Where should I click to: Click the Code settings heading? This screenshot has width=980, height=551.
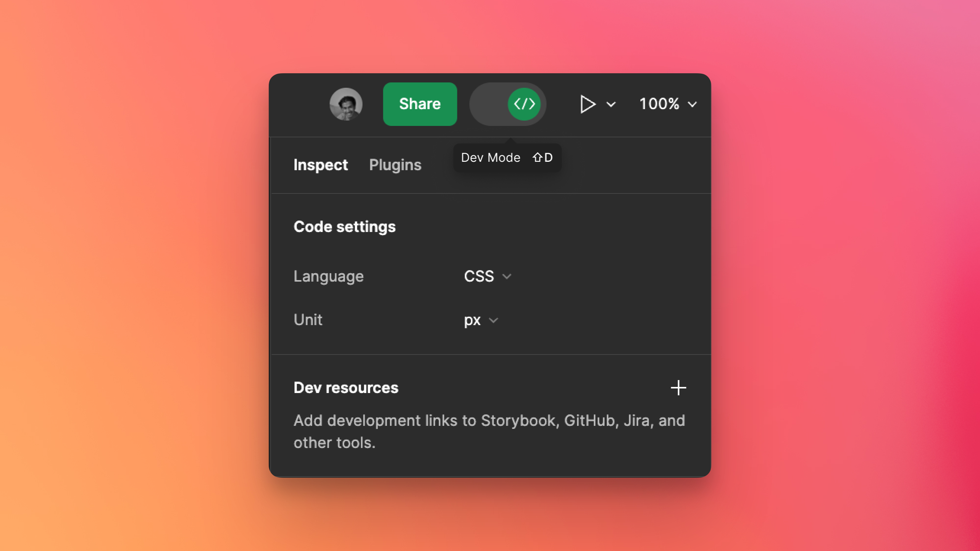point(344,227)
